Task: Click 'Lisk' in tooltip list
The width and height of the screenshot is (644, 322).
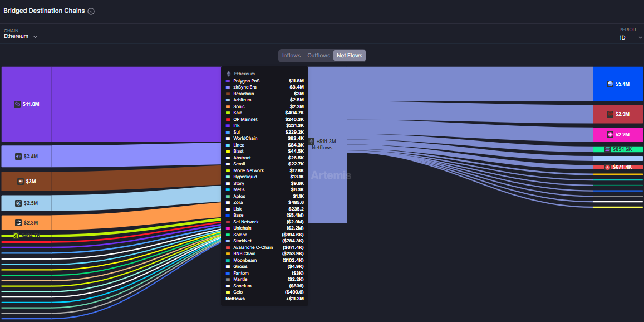Action: (237, 209)
